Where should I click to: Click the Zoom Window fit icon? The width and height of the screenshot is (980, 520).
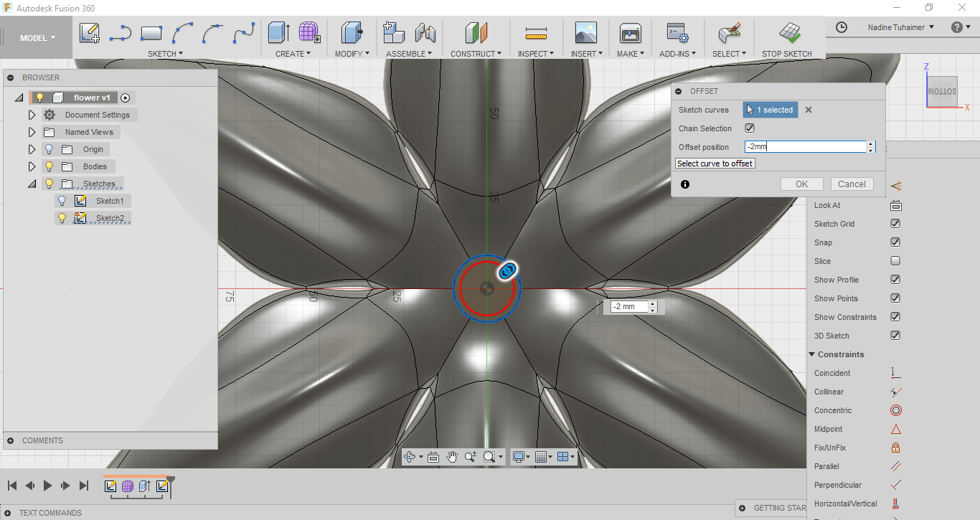tap(490, 456)
